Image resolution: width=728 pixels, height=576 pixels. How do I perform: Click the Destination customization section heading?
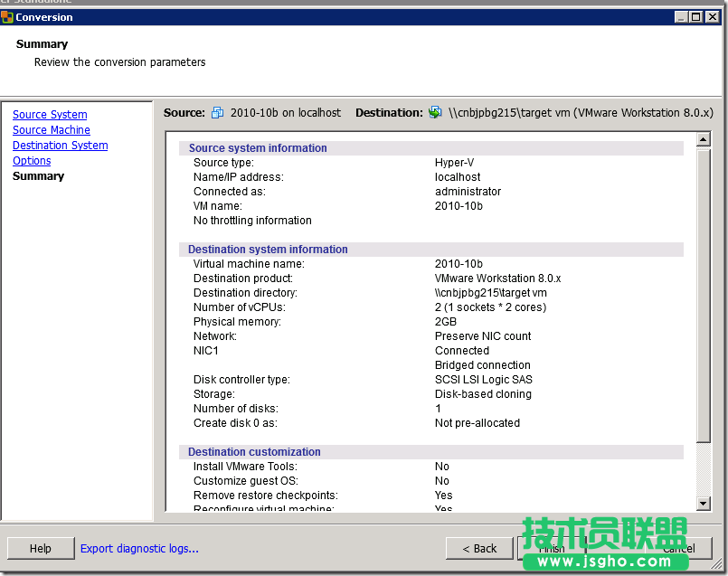[254, 451]
